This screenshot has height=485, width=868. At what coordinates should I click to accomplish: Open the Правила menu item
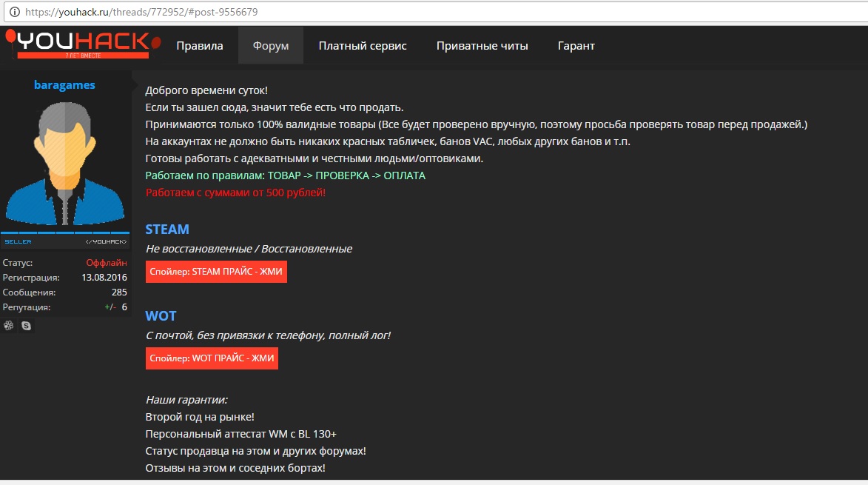point(199,46)
